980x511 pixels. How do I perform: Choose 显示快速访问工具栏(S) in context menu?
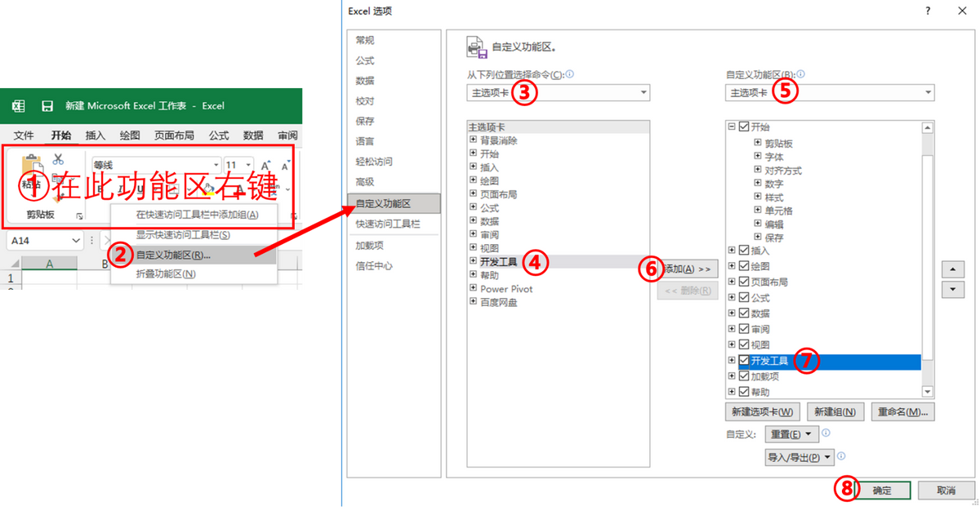click(x=194, y=235)
